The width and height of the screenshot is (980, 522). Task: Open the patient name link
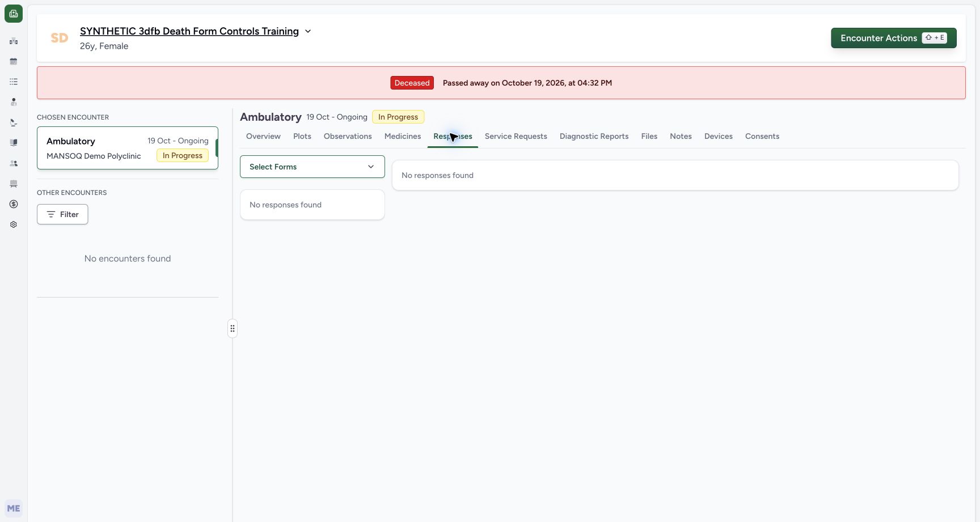coord(189,31)
